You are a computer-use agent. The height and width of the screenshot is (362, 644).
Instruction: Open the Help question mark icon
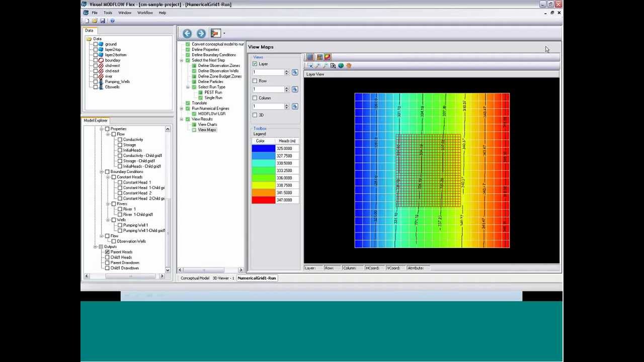[x=112, y=21]
